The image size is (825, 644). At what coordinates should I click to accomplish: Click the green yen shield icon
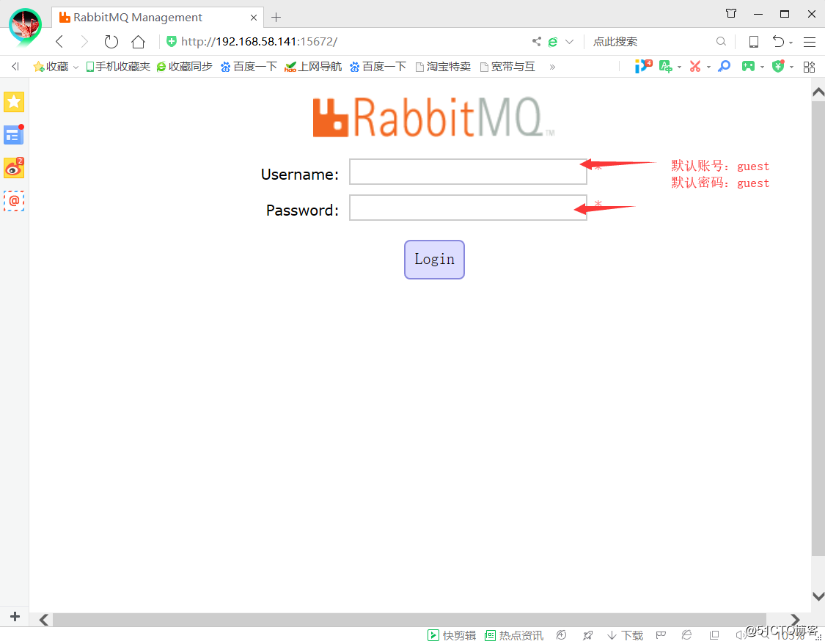click(x=778, y=66)
